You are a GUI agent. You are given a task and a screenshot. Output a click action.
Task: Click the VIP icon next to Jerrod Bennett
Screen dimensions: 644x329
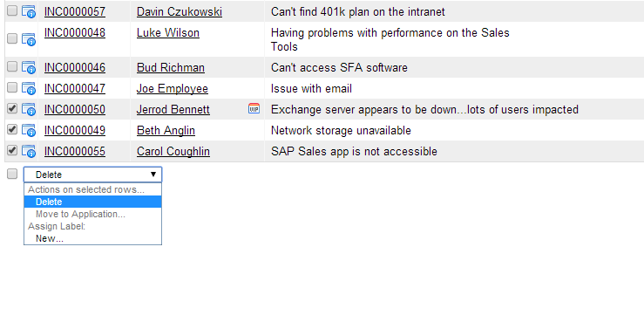(x=254, y=108)
